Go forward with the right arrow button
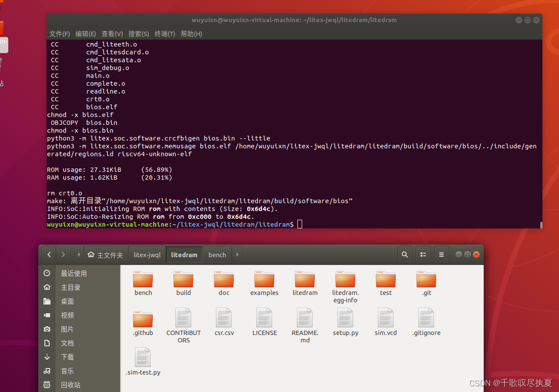 63,255
